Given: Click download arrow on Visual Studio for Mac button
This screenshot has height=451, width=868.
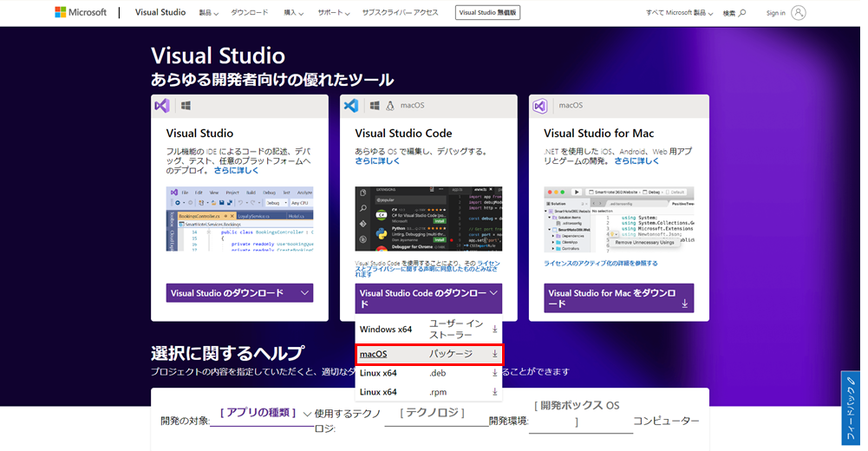Looking at the screenshot, I should pyautogui.click(x=685, y=304).
